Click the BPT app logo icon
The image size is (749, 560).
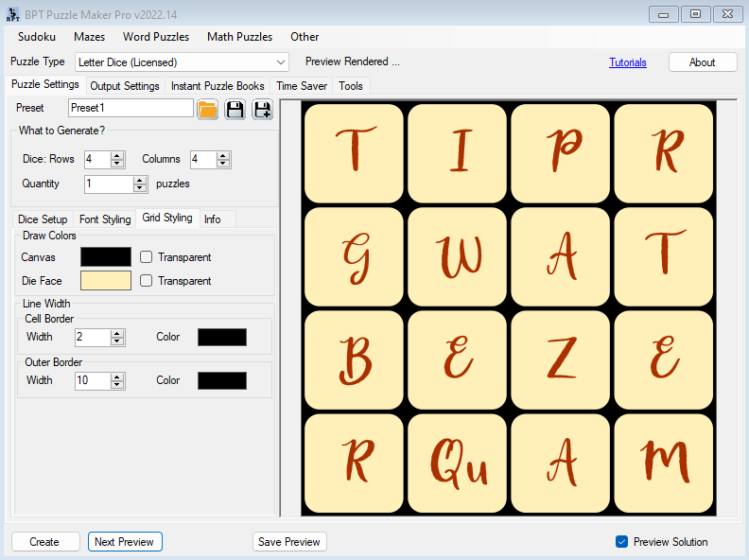coord(12,14)
